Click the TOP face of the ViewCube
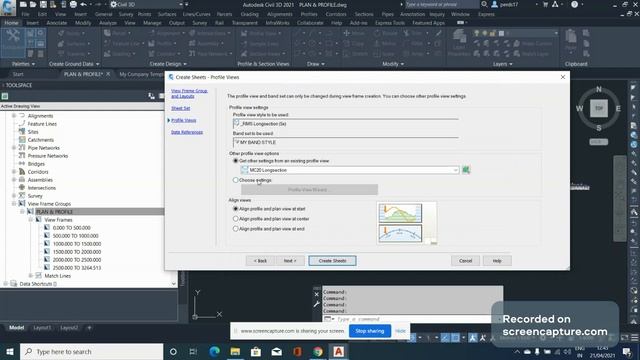 coord(599,109)
